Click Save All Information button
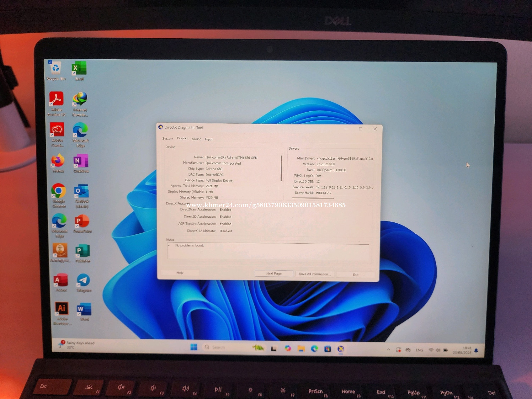The height and width of the screenshot is (399, 532). click(x=314, y=274)
